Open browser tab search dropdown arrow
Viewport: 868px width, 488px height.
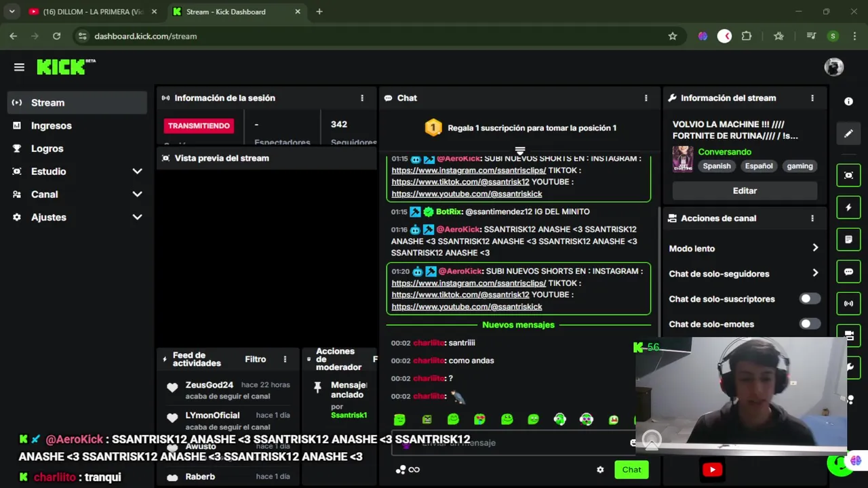(x=12, y=12)
